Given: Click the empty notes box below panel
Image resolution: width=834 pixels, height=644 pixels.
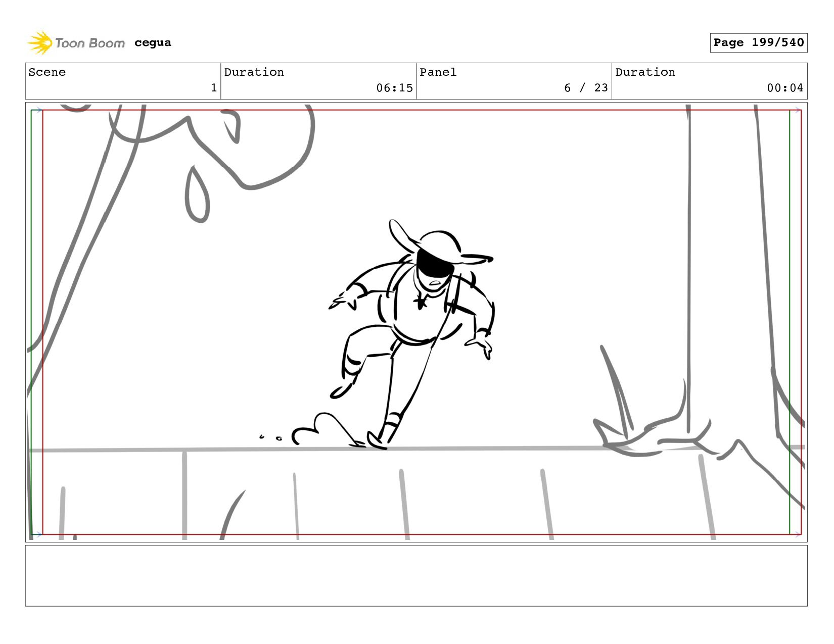Looking at the screenshot, I should click(x=416, y=575).
